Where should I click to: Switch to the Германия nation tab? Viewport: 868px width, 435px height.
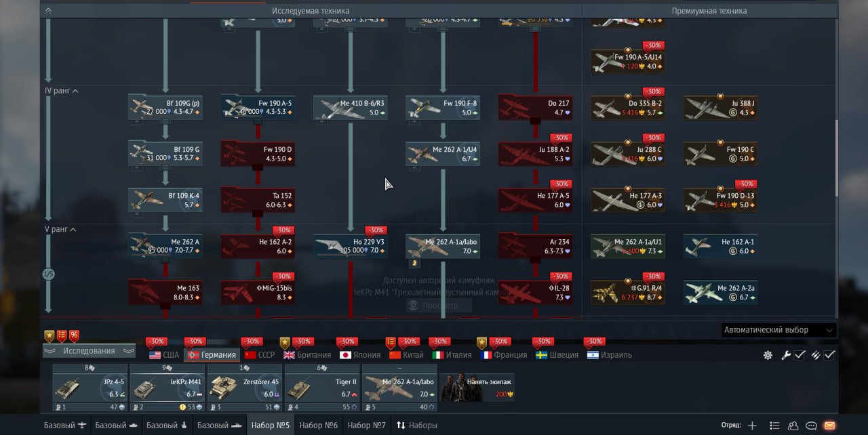pyautogui.click(x=212, y=355)
